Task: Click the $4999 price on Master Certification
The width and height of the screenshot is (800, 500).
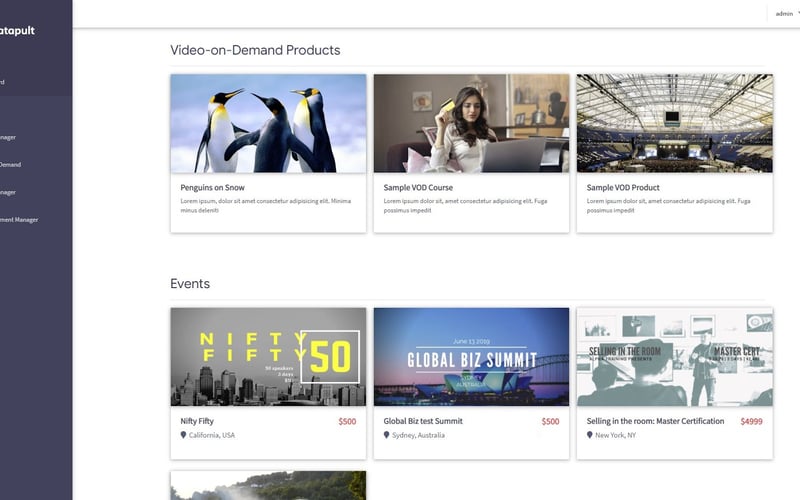Action: (752, 421)
